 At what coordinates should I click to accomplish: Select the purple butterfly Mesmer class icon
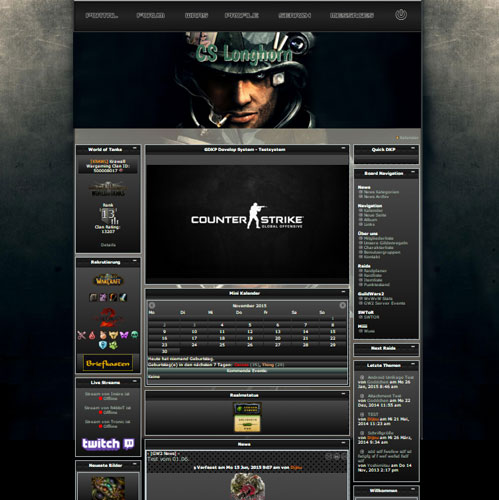tap(124, 335)
